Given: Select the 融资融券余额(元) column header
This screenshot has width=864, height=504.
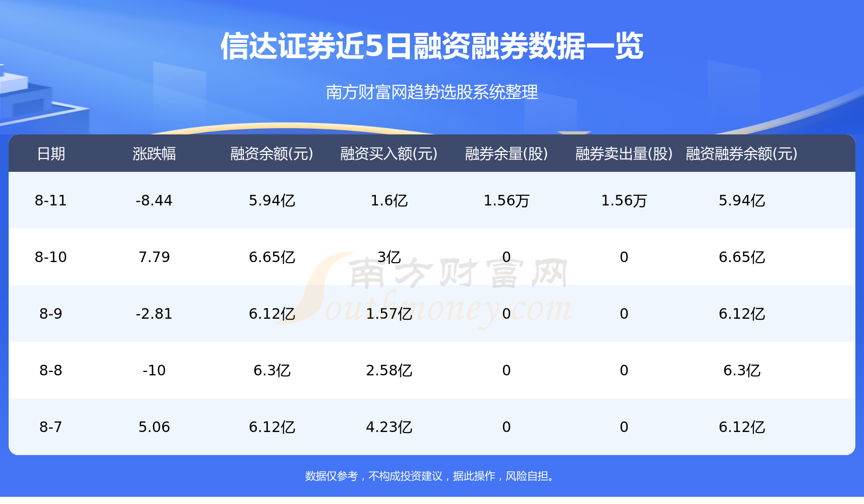Looking at the screenshot, I should (742, 154).
